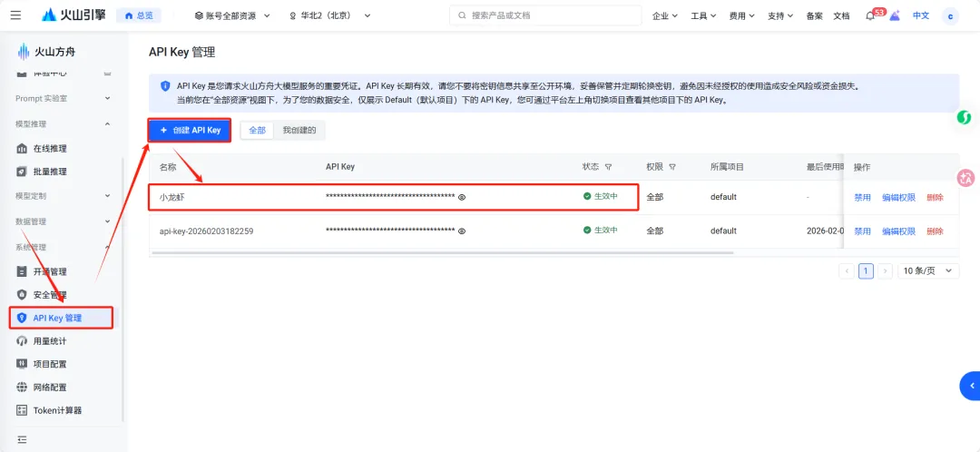Click the 火山引擎 logo
The height and width of the screenshot is (452, 980).
click(73, 15)
